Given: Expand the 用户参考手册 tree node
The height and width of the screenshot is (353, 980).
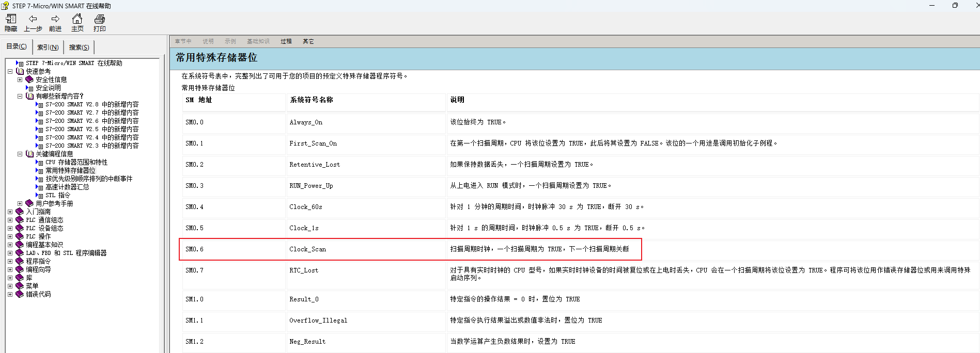Looking at the screenshot, I should [20, 203].
